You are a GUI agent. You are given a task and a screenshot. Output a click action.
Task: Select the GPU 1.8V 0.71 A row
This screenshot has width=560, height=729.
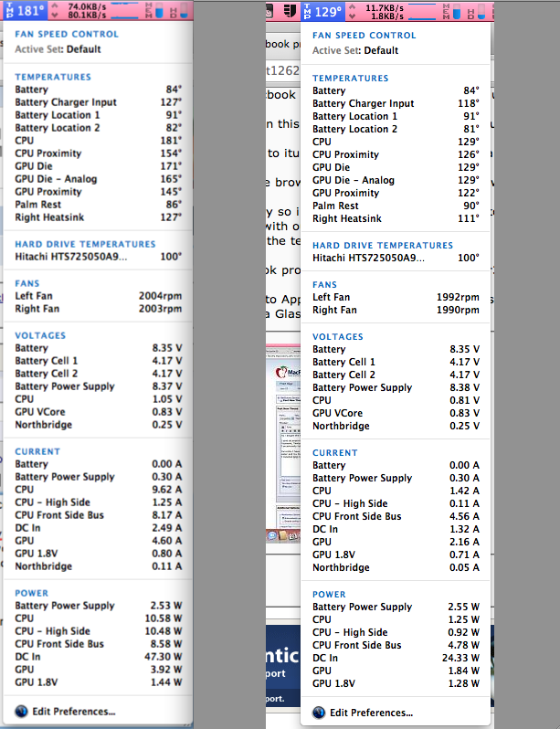(396, 555)
